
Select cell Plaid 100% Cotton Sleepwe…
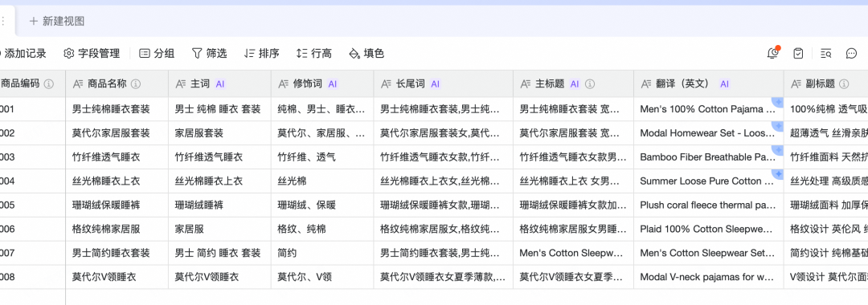(x=709, y=230)
